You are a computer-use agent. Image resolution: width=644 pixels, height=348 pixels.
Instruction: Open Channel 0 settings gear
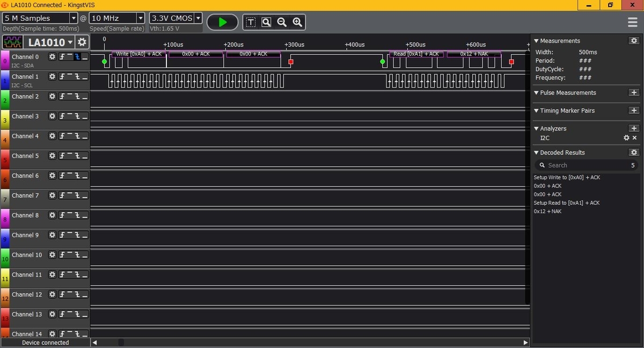point(52,56)
